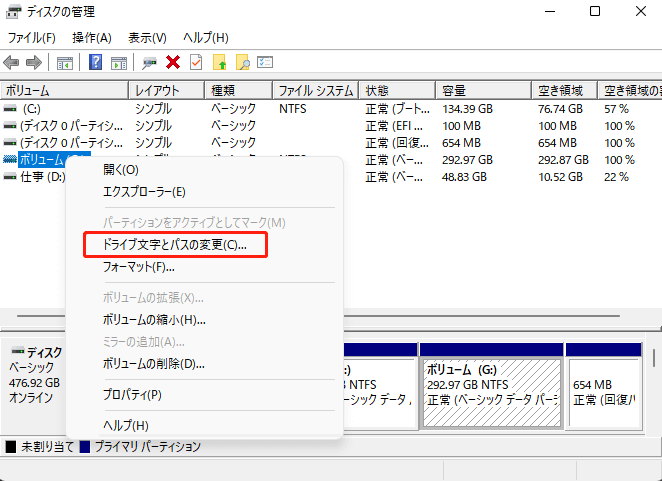Screen dimensions: 662x481
Task: Click the blue Help question mark icon
Action: [96, 63]
